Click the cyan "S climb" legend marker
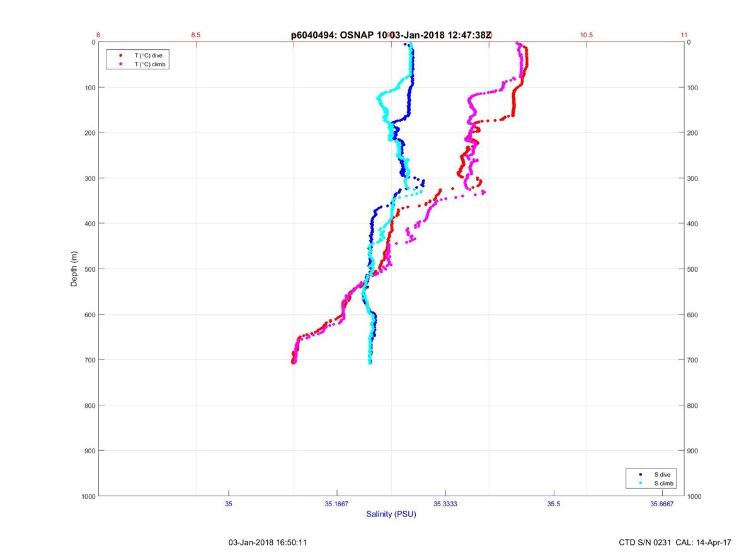The image size is (756, 558). [x=641, y=483]
